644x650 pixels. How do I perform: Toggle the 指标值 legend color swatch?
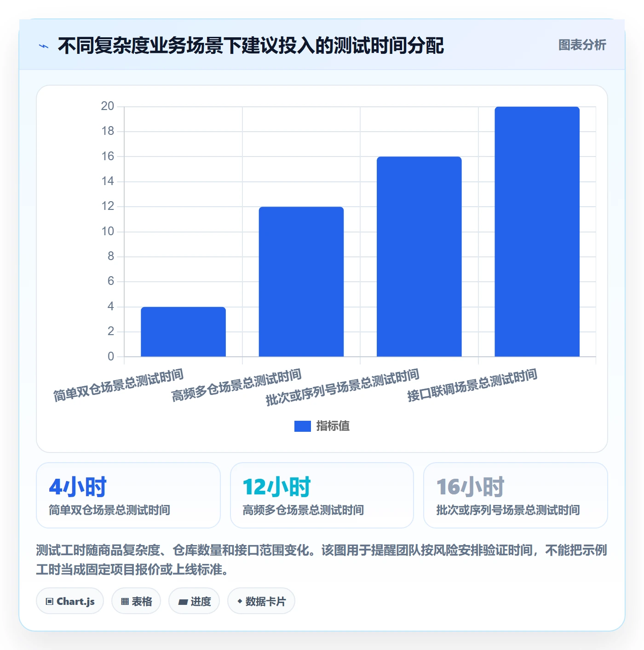pyautogui.click(x=302, y=426)
